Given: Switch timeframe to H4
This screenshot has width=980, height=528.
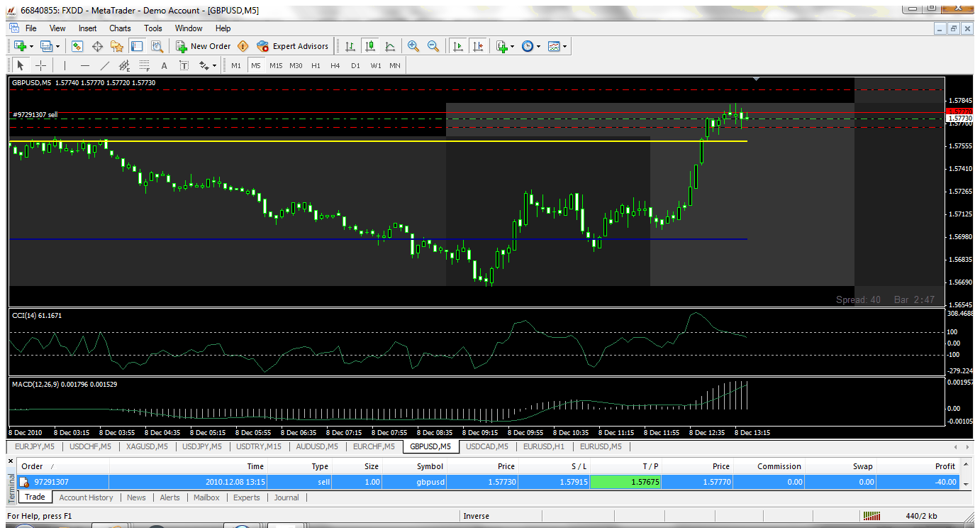Looking at the screenshot, I should (x=335, y=65).
